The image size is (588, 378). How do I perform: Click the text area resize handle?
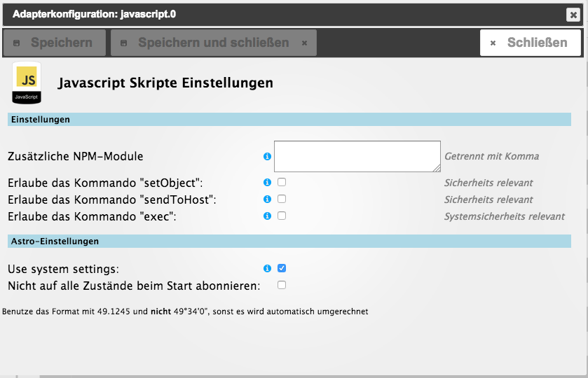[x=437, y=169]
